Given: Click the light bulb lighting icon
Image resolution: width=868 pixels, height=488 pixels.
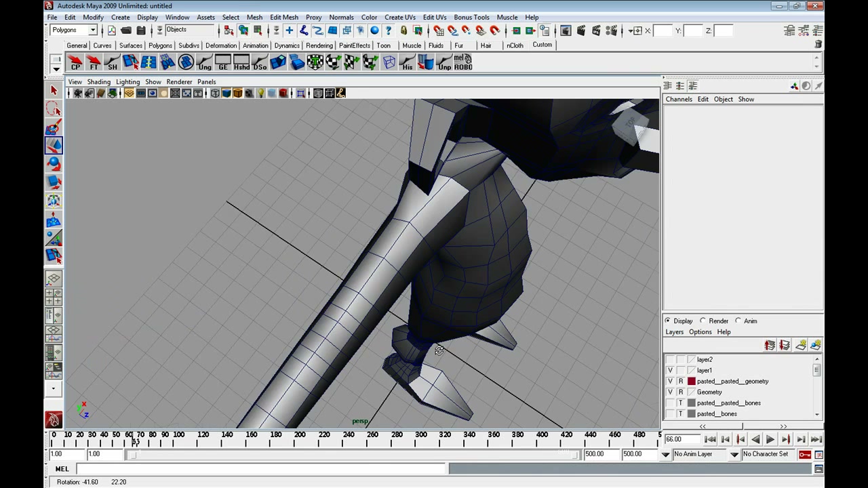Looking at the screenshot, I should click(260, 94).
